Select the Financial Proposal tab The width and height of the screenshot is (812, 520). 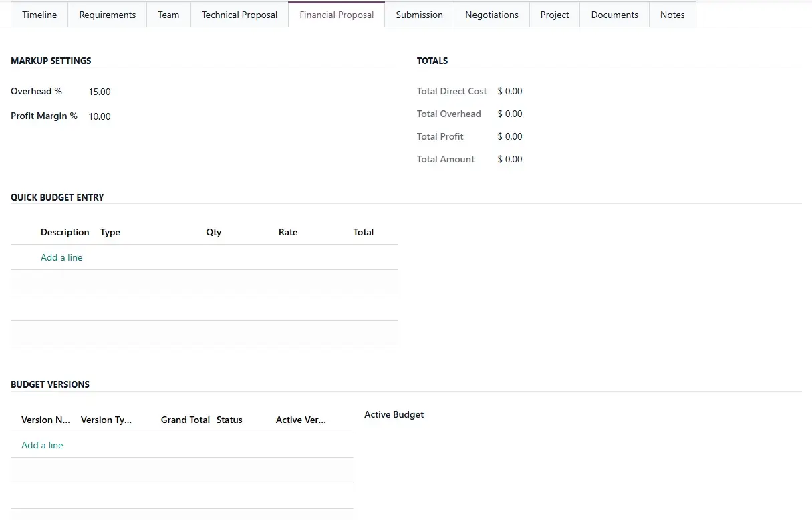336,15
